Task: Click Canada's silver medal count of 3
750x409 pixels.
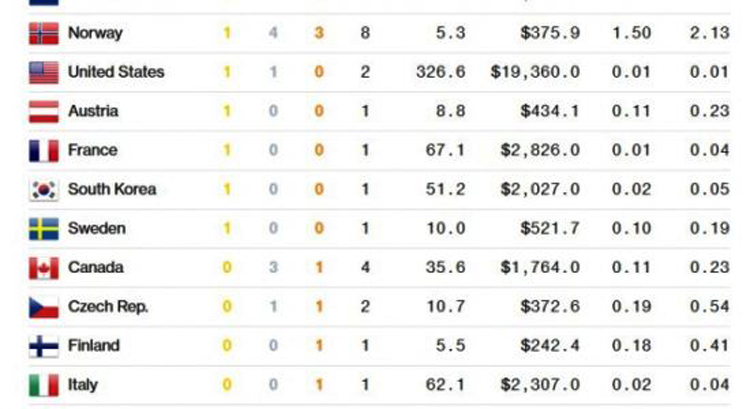Action: [x=273, y=268]
